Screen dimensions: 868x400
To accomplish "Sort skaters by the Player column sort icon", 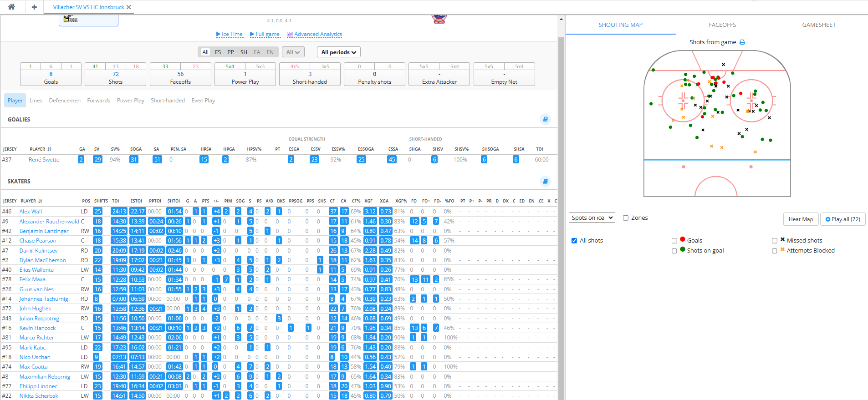I will tap(40, 201).
